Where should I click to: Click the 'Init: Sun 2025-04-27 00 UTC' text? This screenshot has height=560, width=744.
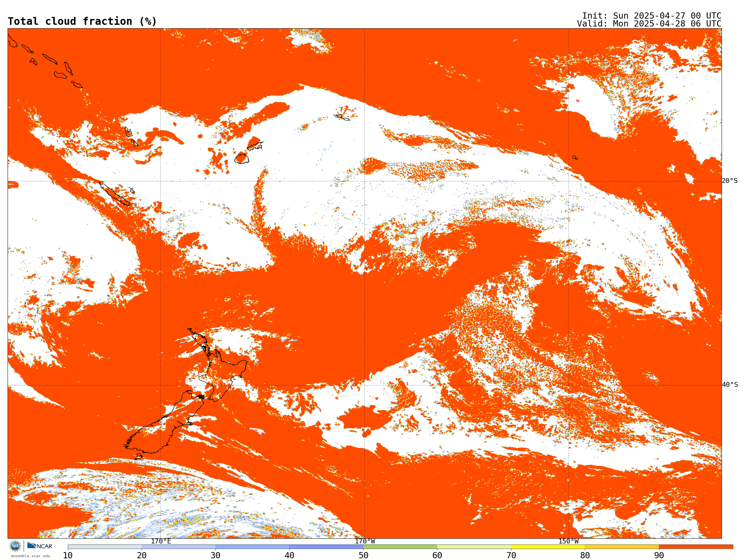(652, 16)
